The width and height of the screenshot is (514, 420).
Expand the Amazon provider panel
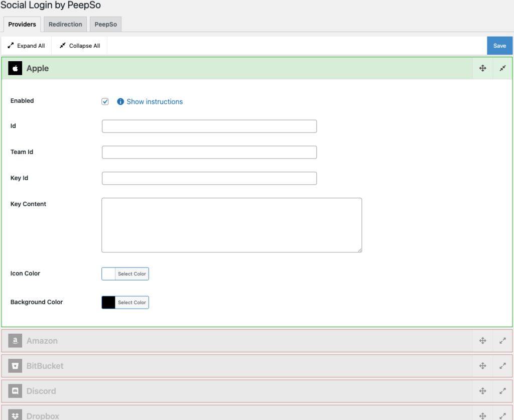502,341
